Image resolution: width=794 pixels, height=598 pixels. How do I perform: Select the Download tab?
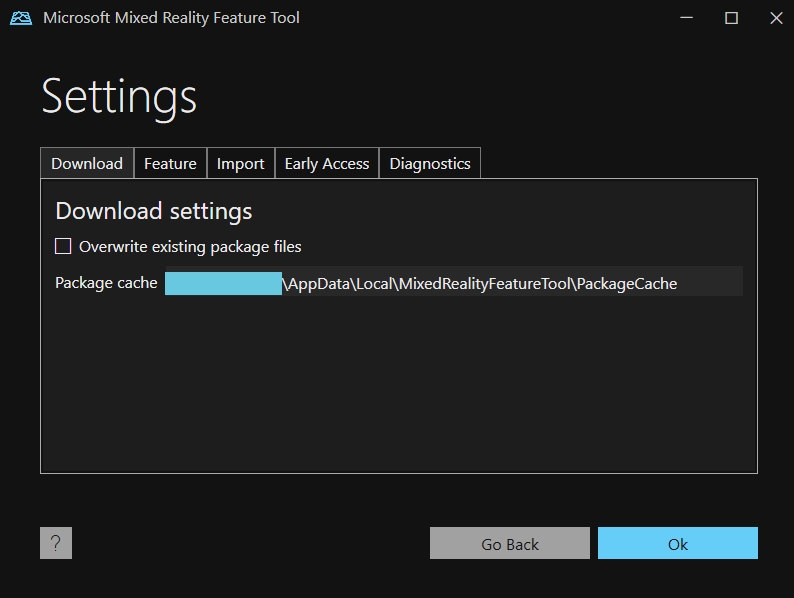[87, 163]
